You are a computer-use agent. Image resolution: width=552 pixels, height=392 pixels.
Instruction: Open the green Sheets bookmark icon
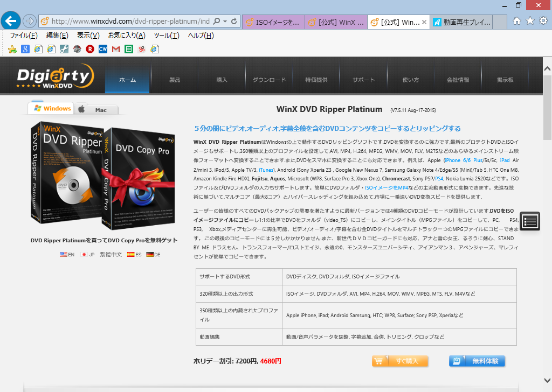(x=129, y=49)
